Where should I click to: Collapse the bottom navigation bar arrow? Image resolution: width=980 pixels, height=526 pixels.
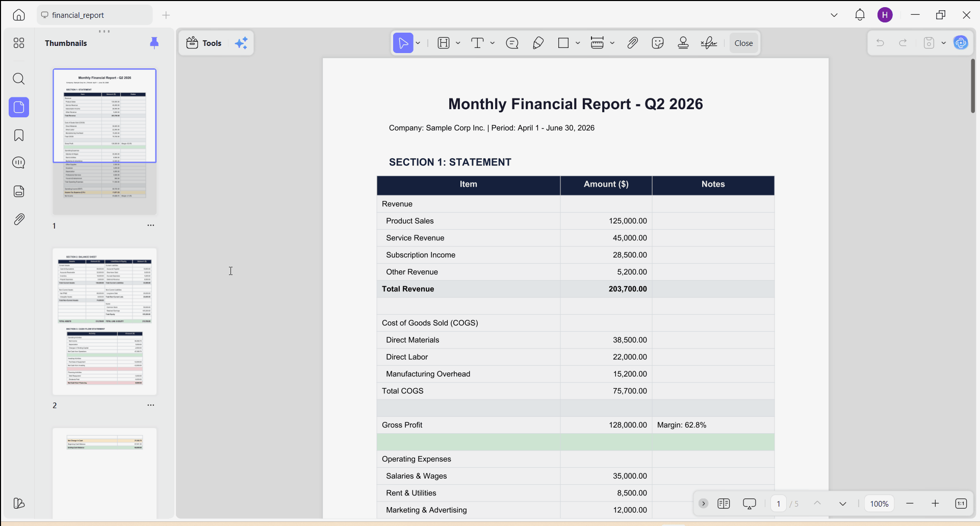[x=703, y=504]
